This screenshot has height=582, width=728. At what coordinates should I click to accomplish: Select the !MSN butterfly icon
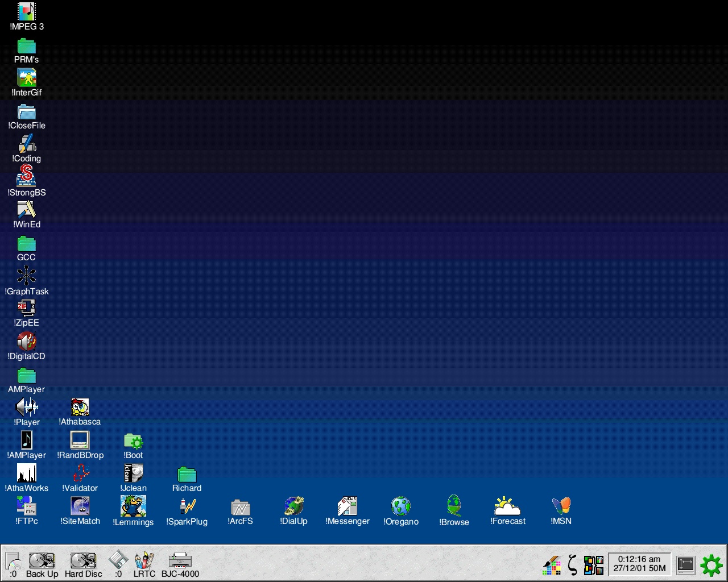click(x=561, y=506)
